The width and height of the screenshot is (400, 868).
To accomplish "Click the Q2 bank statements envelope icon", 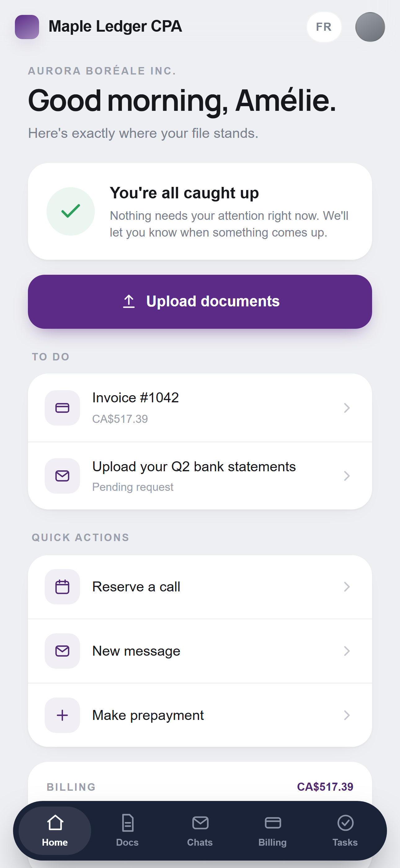I will 62,476.
